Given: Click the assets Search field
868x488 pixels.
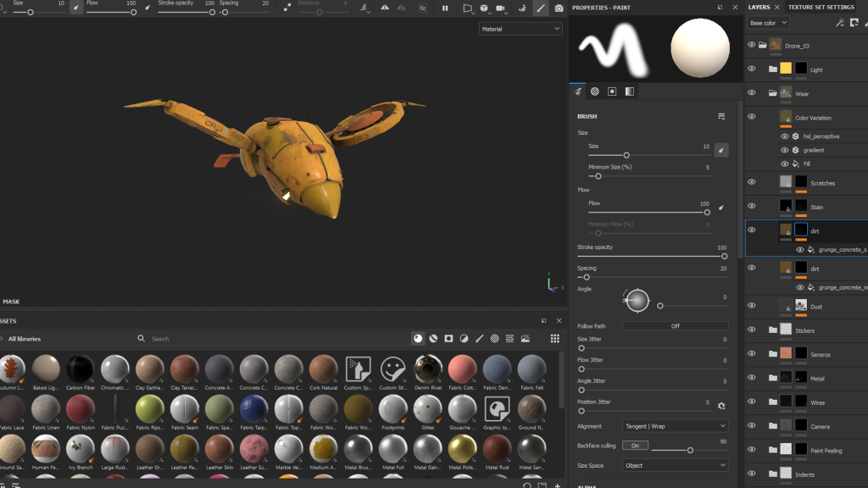Looking at the screenshot, I should (254, 339).
